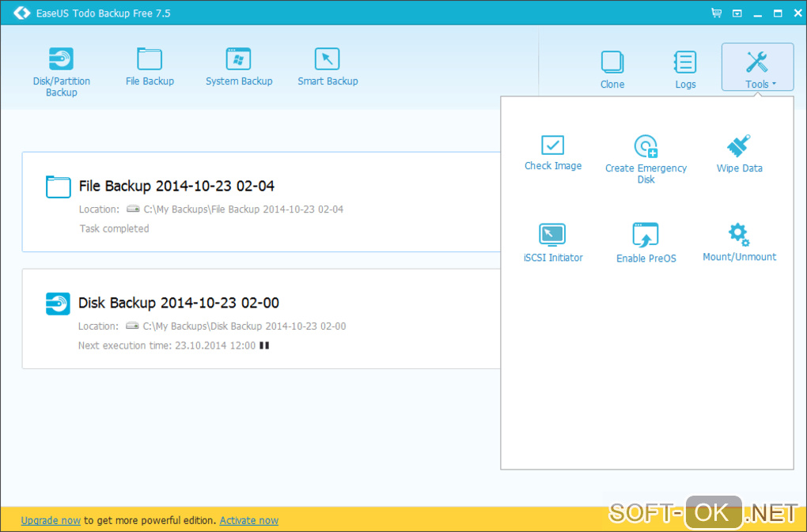Start a File Backup
The image size is (807, 532).
pos(150,67)
